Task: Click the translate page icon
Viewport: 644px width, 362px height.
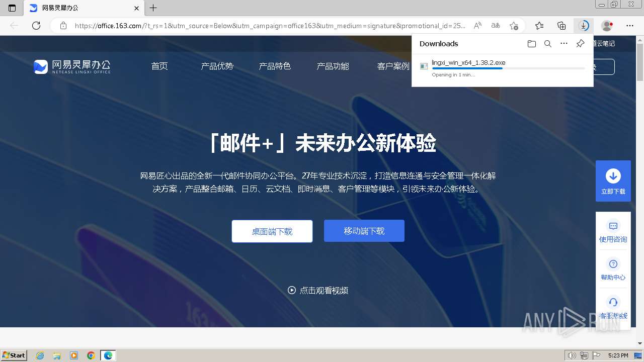Action: click(496, 26)
